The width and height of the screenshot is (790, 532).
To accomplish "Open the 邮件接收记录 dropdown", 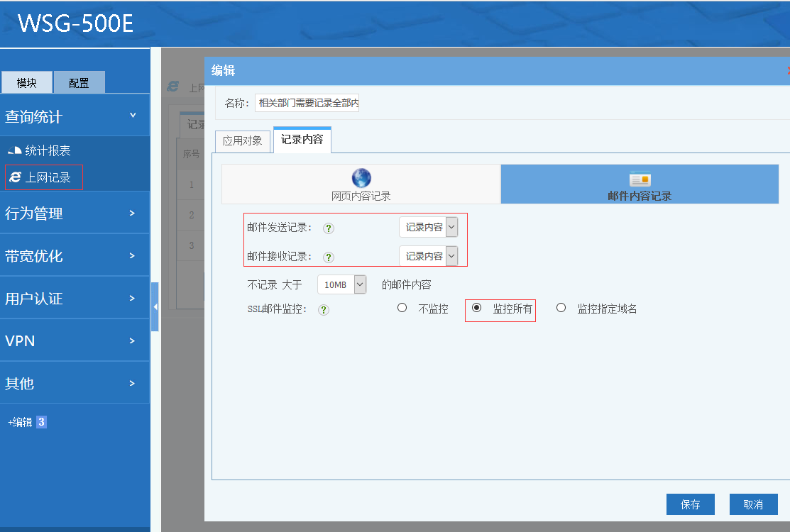I will pos(428,256).
